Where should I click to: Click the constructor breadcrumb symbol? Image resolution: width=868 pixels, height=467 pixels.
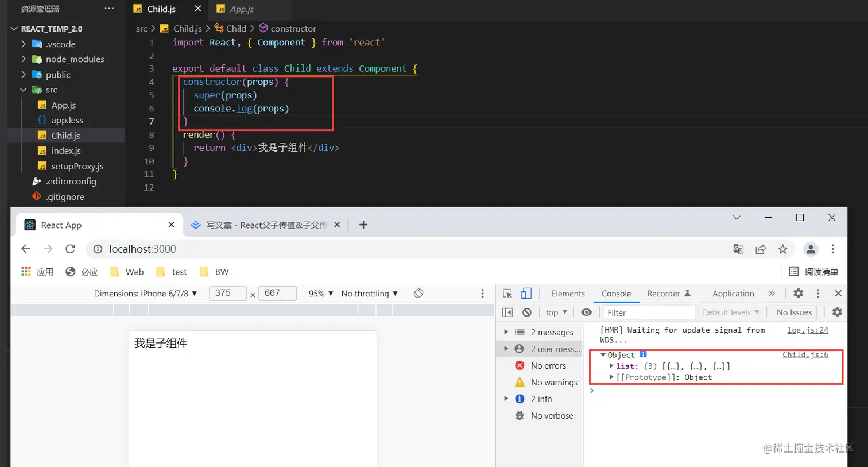293,28
